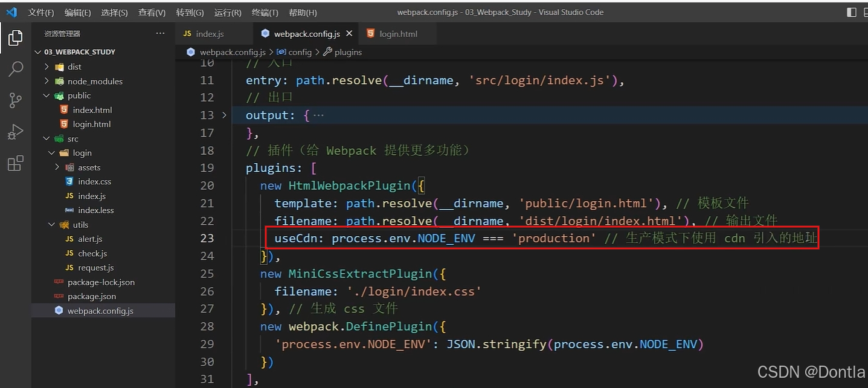Expand the assets folder chevron

pyautogui.click(x=57, y=167)
